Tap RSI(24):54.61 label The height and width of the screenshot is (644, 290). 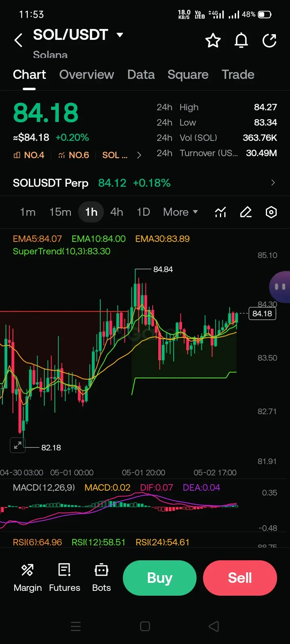162,542
